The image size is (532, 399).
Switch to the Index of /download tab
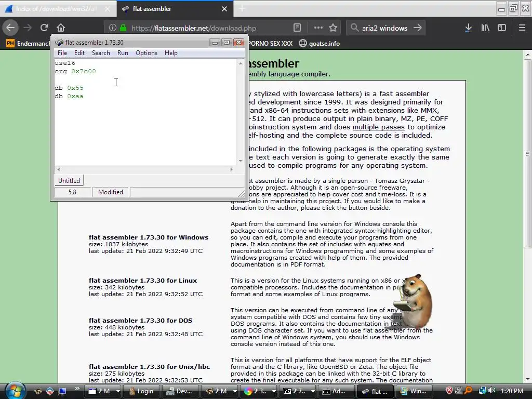click(x=56, y=9)
